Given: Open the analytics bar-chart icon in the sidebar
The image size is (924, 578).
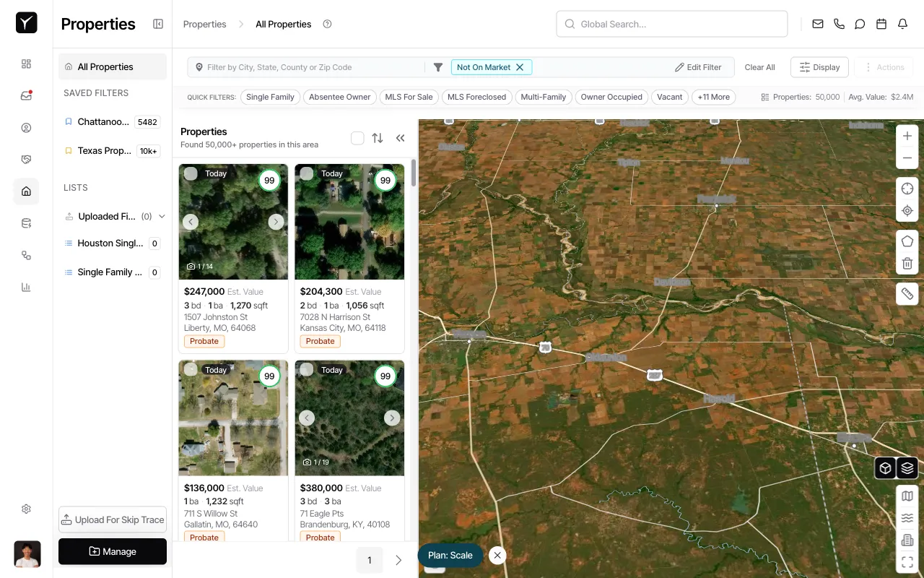Looking at the screenshot, I should coord(26,287).
